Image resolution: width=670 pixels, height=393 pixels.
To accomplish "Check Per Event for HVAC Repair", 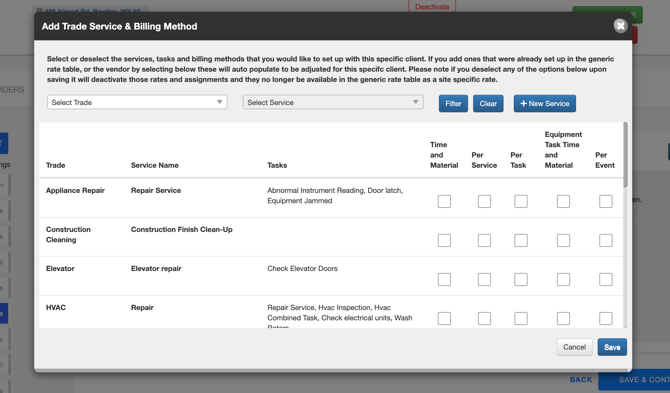I will click(x=605, y=318).
